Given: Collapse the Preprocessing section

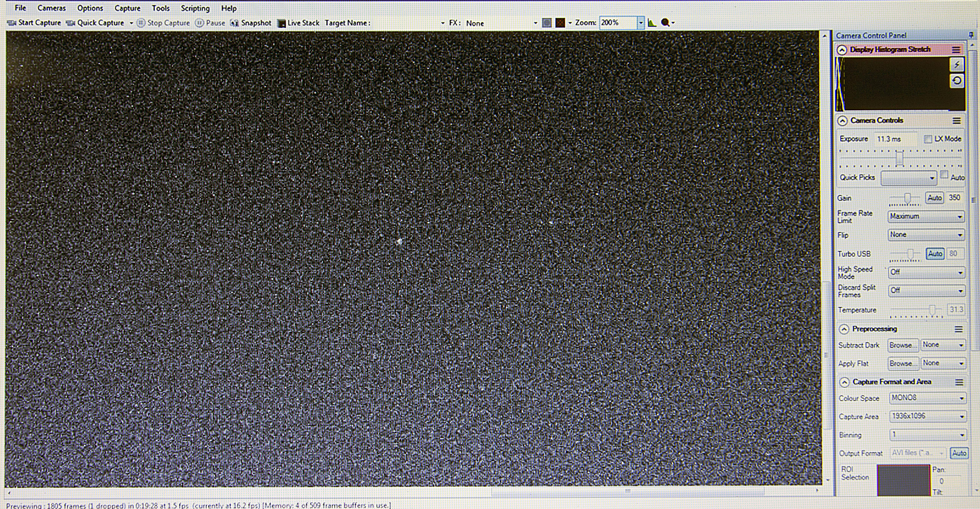Looking at the screenshot, I should click(844, 329).
